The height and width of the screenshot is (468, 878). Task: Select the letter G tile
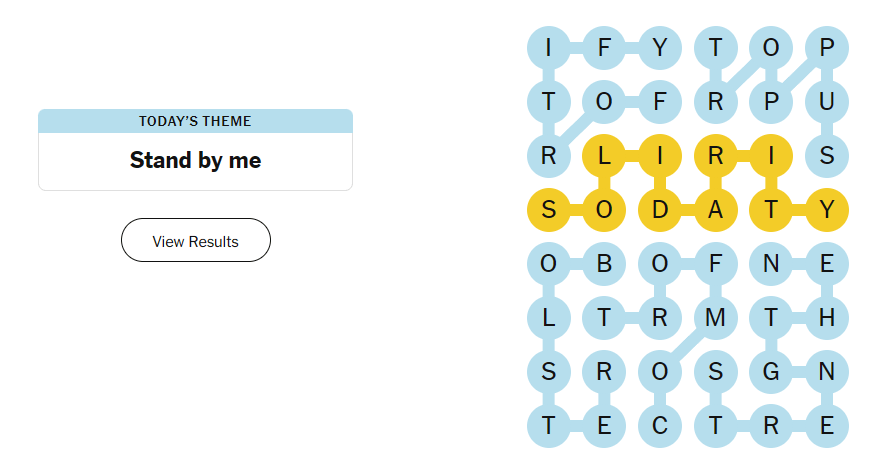click(x=770, y=372)
